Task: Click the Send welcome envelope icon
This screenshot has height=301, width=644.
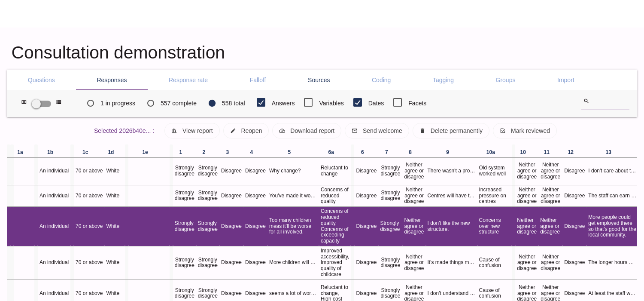Action: pos(355,131)
